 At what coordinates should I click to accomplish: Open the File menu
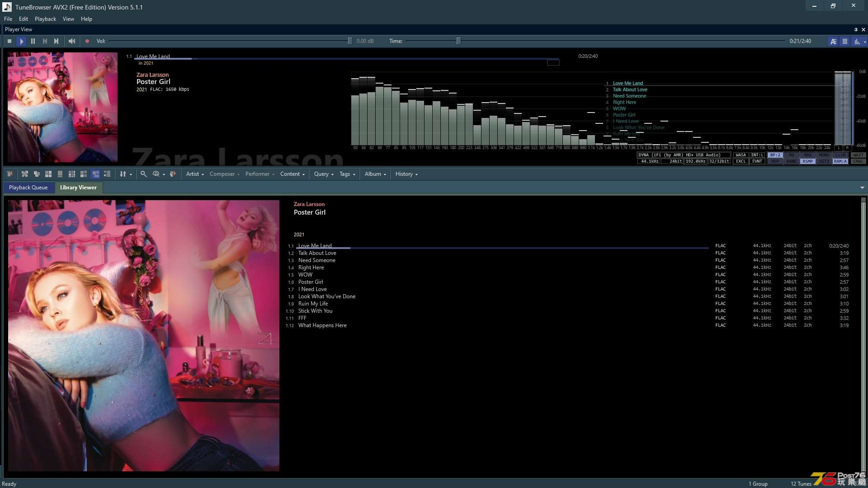(x=8, y=19)
